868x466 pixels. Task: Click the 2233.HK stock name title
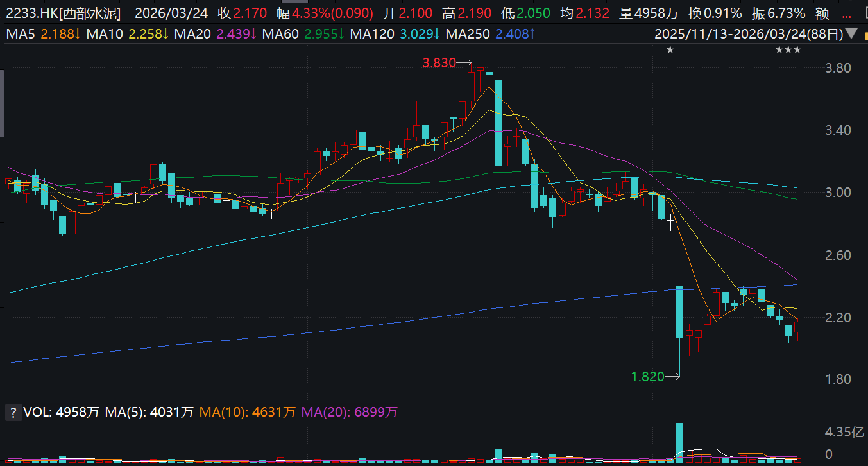tap(62, 13)
